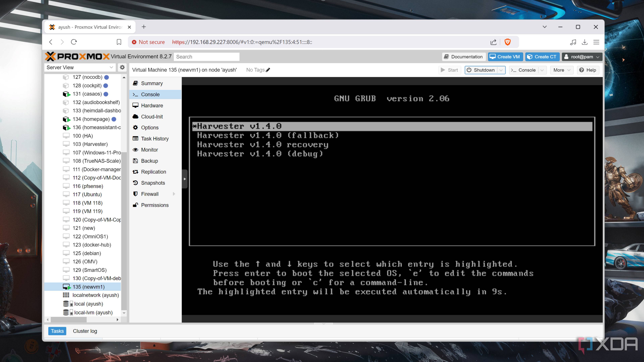
Task: Bookmark this page icon
Action: (x=119, y=42)
